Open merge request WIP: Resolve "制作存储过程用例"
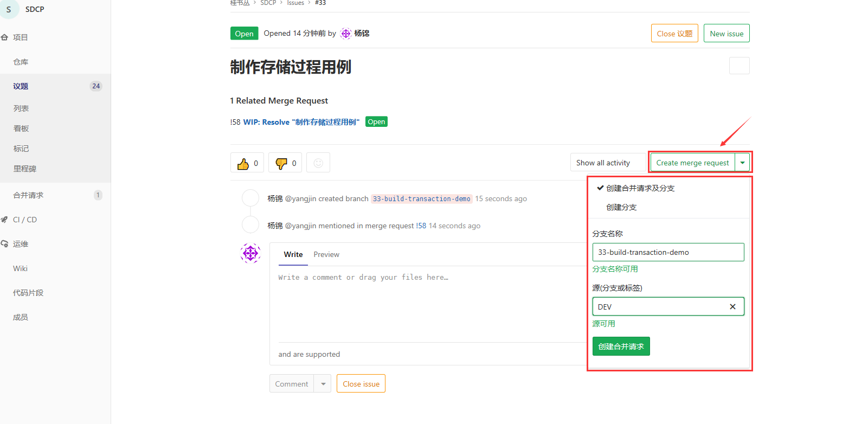This screenshot has width=868, height=424. [x=301, y=122]
